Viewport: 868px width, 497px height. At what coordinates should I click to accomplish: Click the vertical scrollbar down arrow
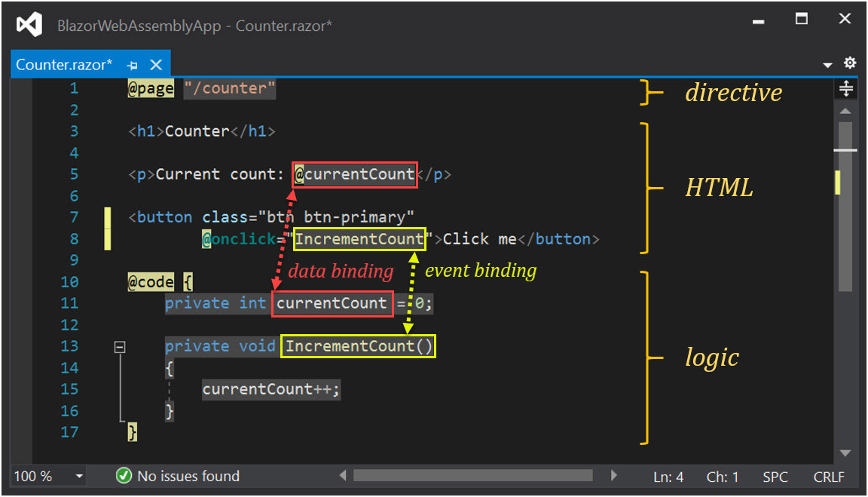845,454
